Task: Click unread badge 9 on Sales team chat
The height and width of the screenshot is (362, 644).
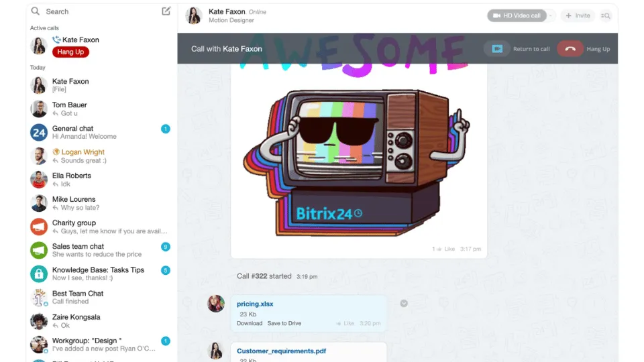Action: (166, 247)
